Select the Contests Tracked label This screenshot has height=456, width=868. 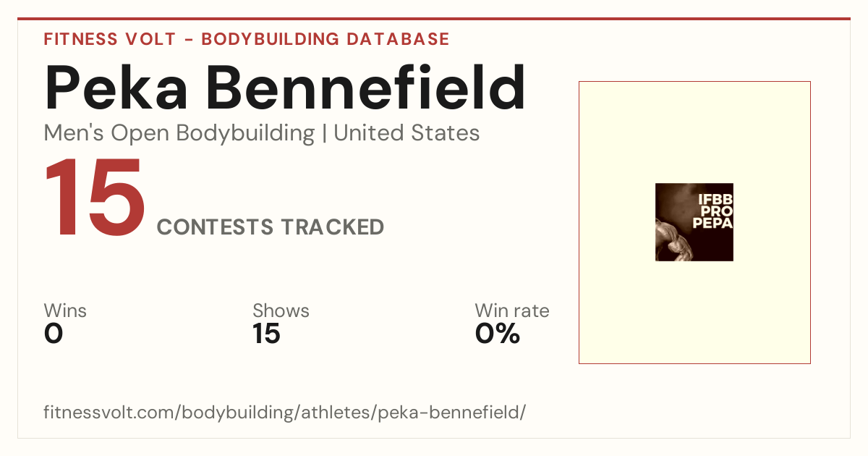[271, 227]
